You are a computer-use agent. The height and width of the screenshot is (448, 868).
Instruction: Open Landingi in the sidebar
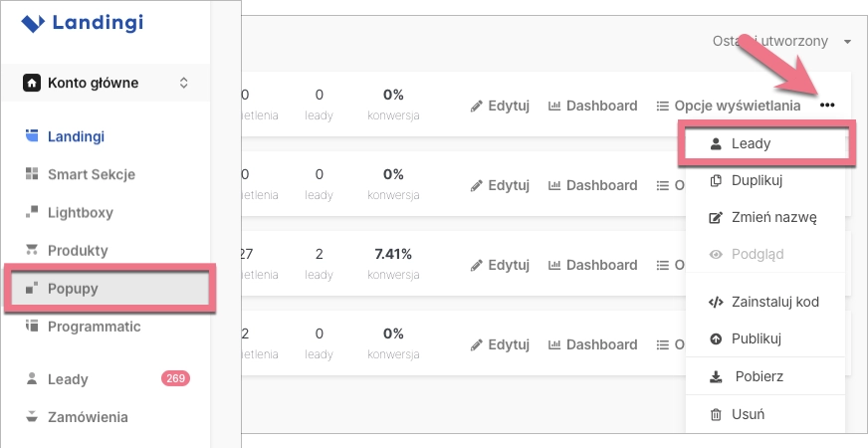(76, 136)
